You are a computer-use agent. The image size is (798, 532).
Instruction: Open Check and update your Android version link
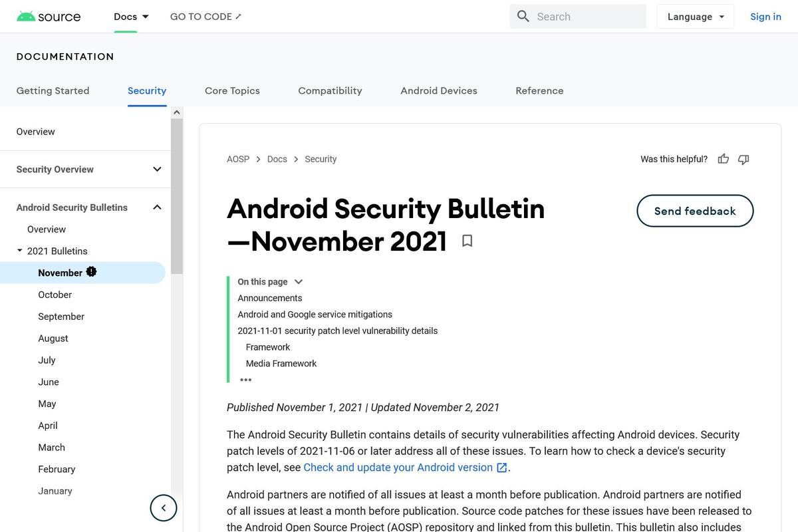405,467
